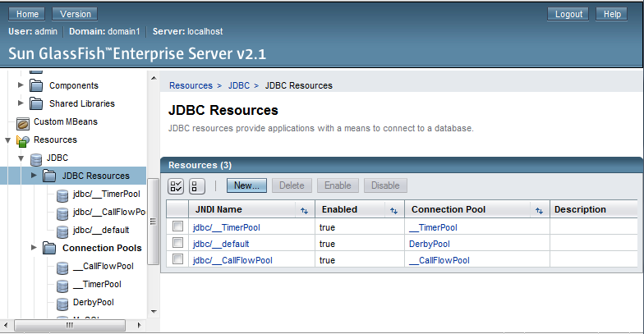Click the Logout button

[x=568, y=14]
